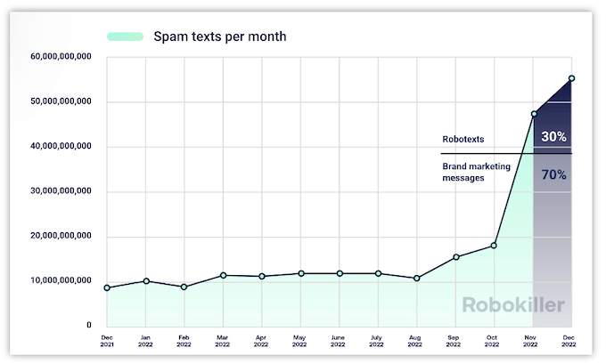Click the Oct 2022 data point
This screenshot has width=606, height=364.
point(494,246)
